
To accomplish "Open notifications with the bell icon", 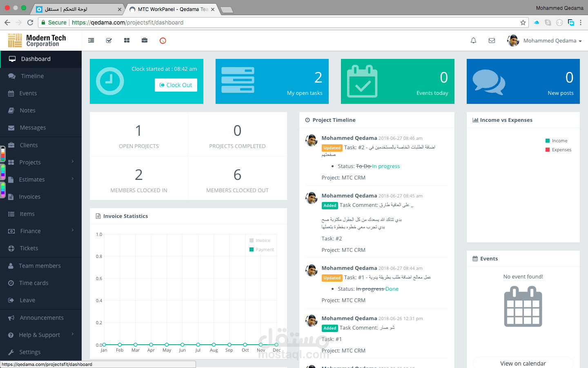I will coord(473,40).
